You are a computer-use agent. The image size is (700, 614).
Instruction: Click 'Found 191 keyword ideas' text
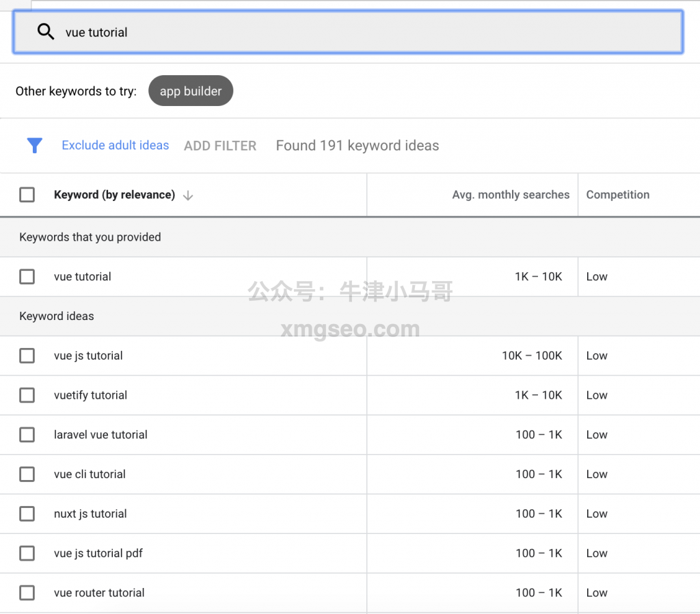click(357, 146)
